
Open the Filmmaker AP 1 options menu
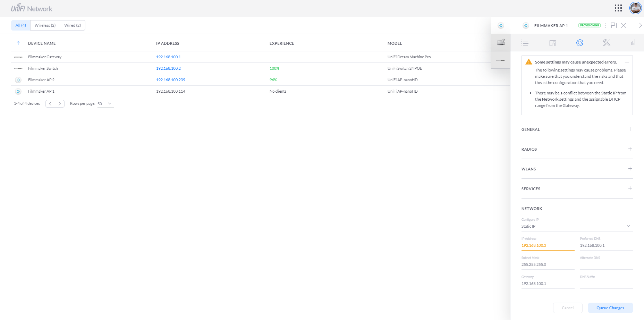pyautogui.click(x=606, y=25)
